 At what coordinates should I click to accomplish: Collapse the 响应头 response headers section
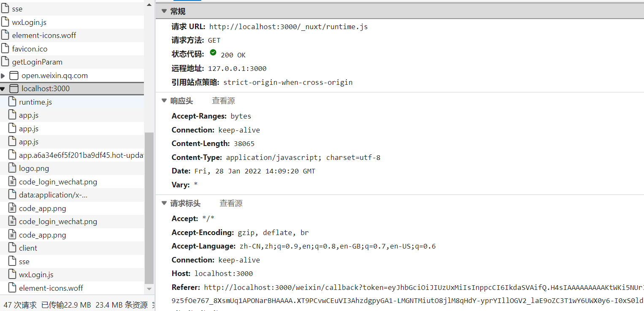click(x=164, y=101)
